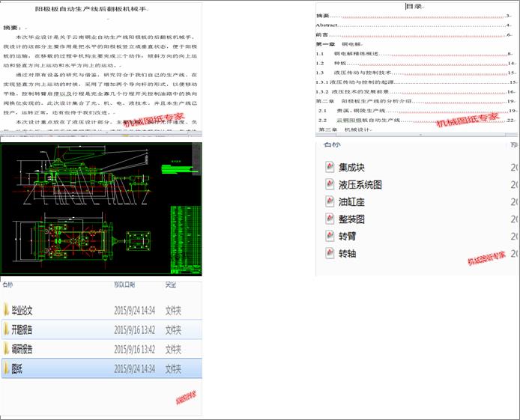Select the file name 转臂

[347, 236]
